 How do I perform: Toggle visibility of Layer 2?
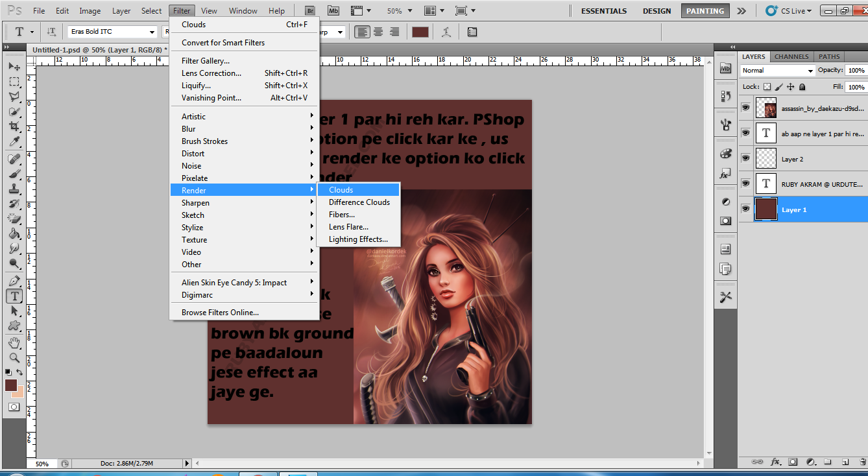[x=746, y=158]
